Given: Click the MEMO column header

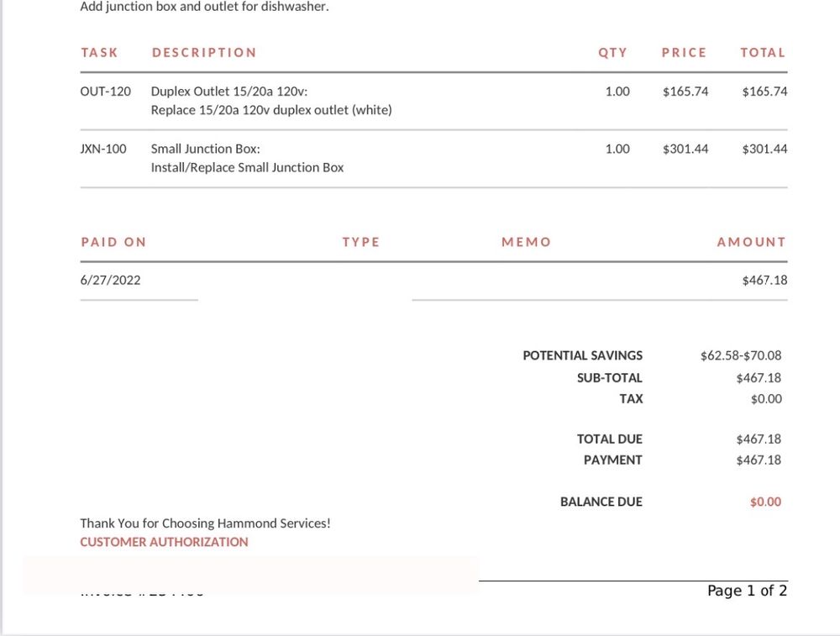Looking at the screenshot, I should coord(526,242).
